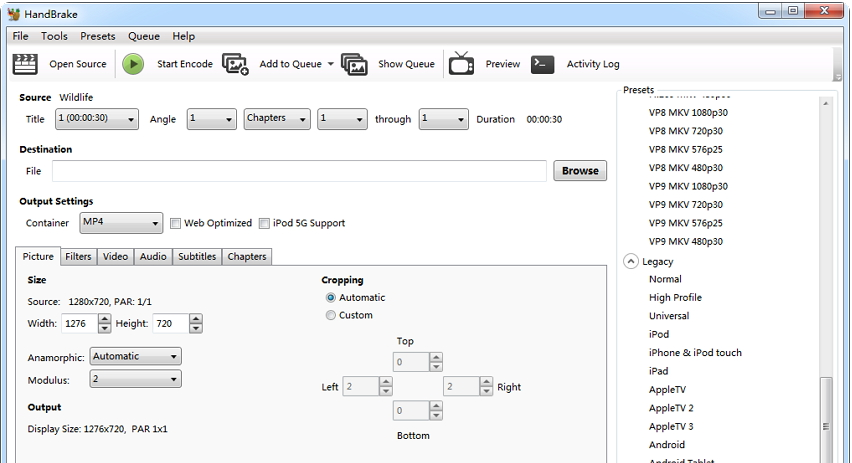The height and width of the screenshot is (463, 852).
Task: Select the Normal legacy preset
Action: pos(665,279)
